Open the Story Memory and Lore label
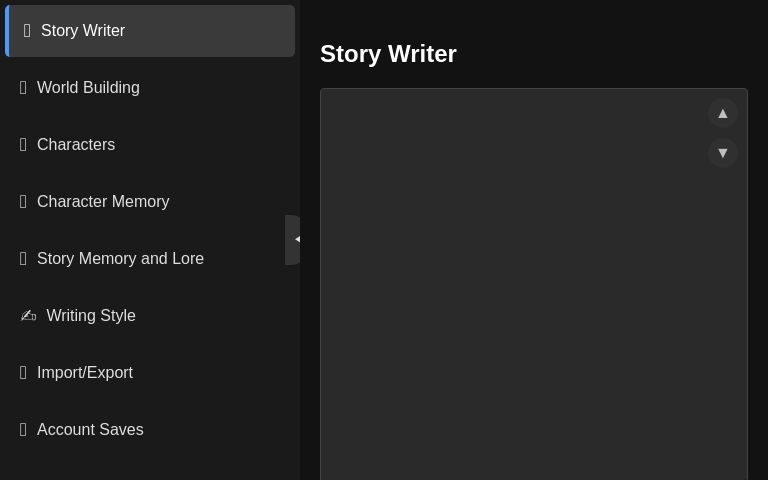 [x=120, y=259]
